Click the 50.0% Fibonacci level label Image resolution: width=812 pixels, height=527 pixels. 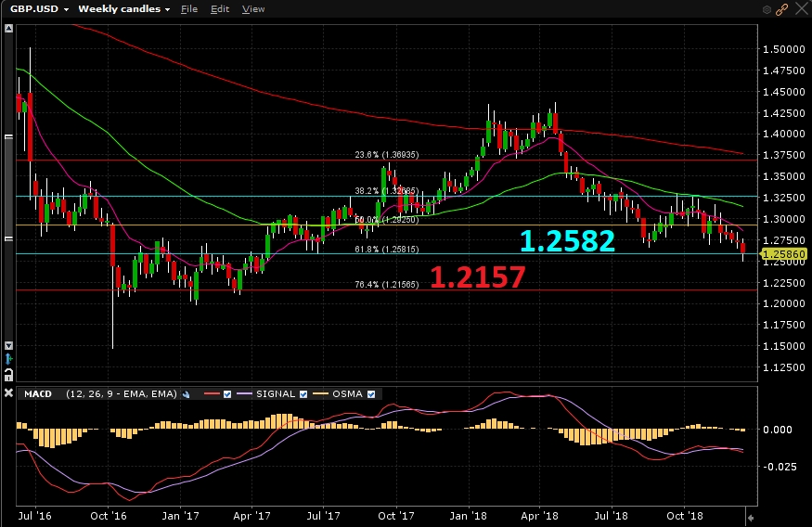pos(387,220)
